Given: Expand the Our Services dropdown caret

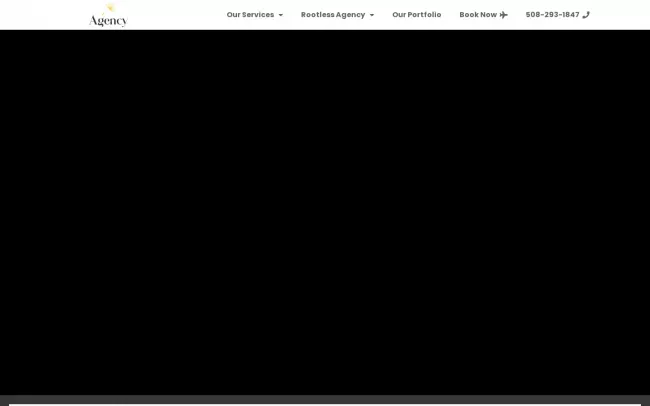Looking at the screenshot, I should point(281,15).
